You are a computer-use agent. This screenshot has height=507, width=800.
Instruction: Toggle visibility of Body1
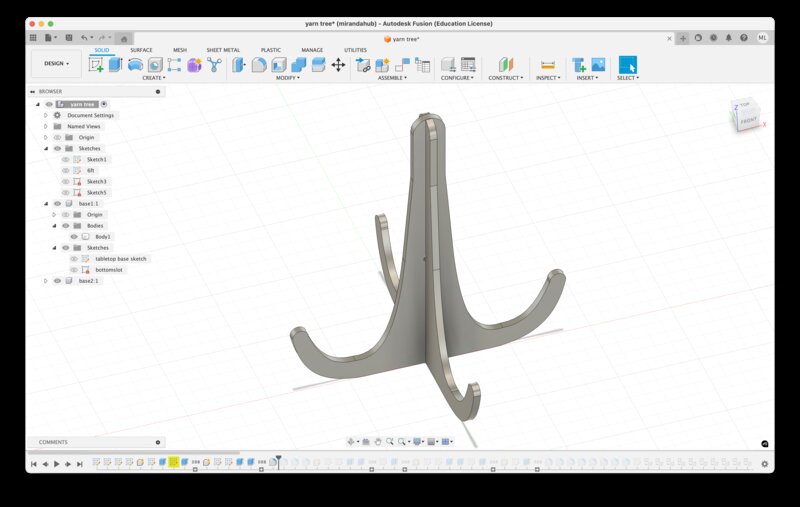pyautogui.click(x=74, y=237)
